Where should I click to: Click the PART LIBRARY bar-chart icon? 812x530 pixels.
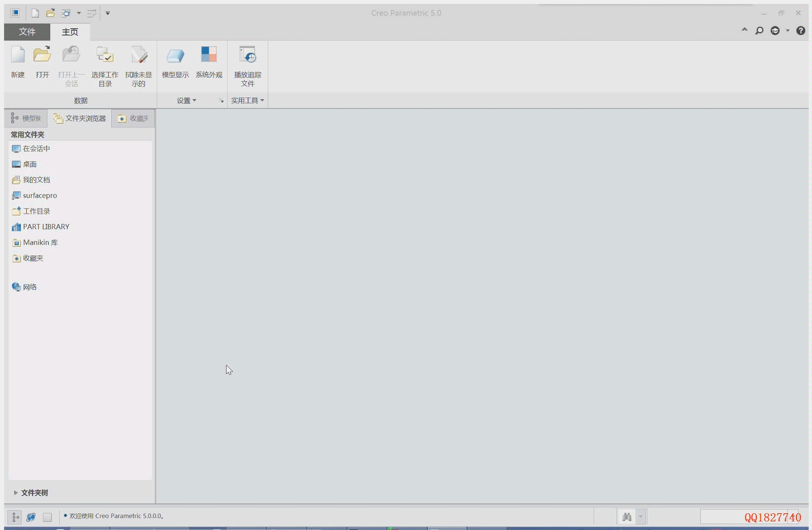pyautogui.click(x=16, y=227)
